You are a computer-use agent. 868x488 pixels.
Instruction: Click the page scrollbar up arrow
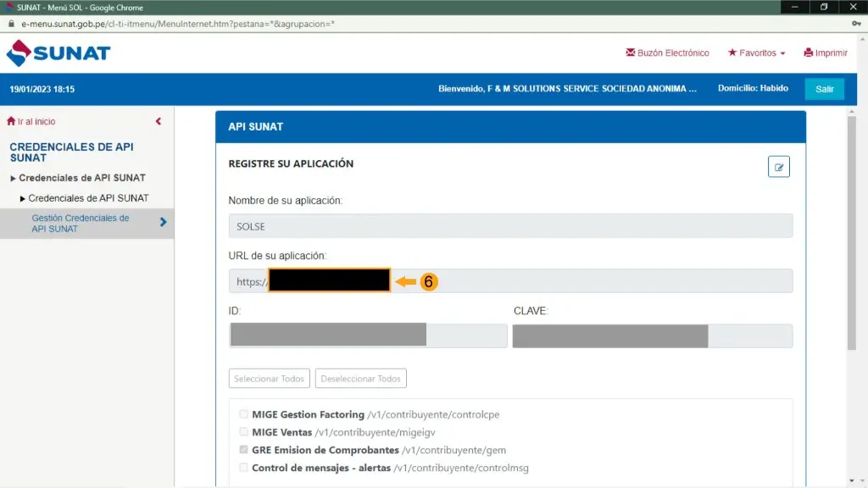tap(862, 39)
